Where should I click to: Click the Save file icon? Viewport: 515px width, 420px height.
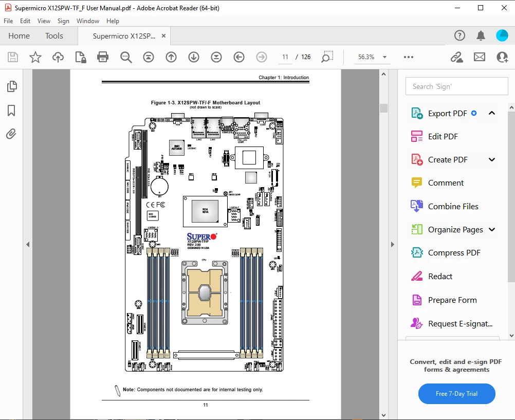click(12, 57)
